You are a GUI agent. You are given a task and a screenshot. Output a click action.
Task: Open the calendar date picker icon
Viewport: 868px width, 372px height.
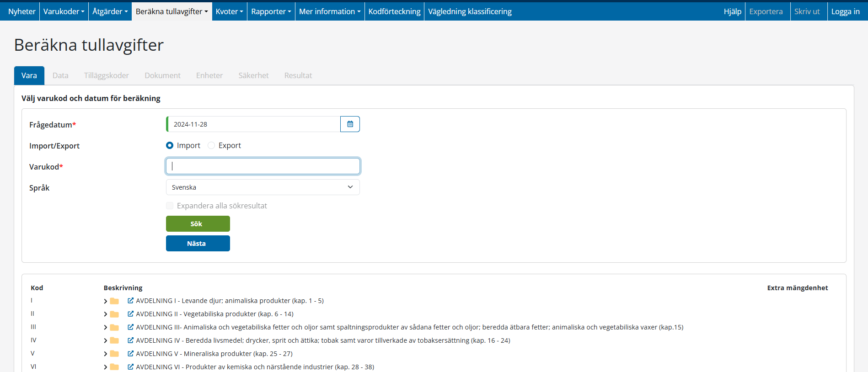point(350,124)
